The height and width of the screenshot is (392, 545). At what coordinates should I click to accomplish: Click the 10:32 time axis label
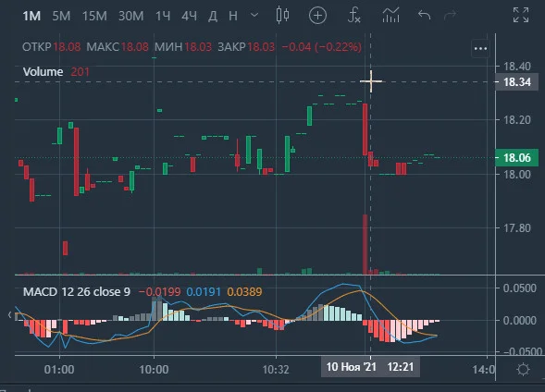(276, 370)
